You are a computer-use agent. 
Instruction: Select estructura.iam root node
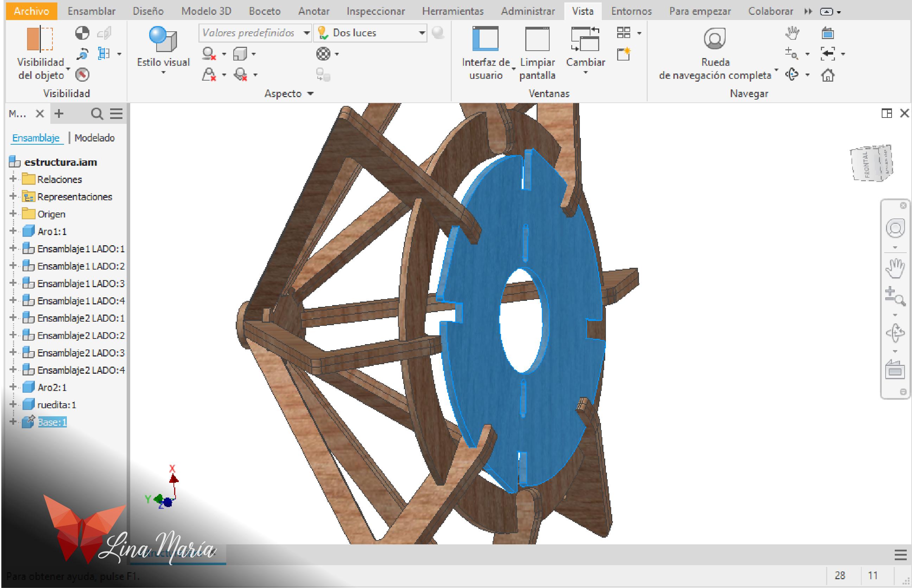(x=60, y=162)
